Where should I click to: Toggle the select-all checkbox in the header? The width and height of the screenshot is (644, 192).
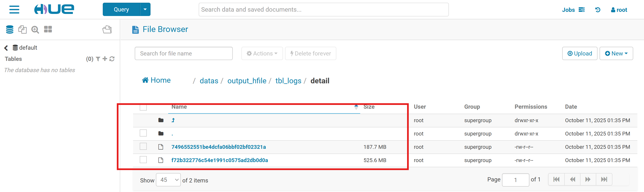coord(143,107)
